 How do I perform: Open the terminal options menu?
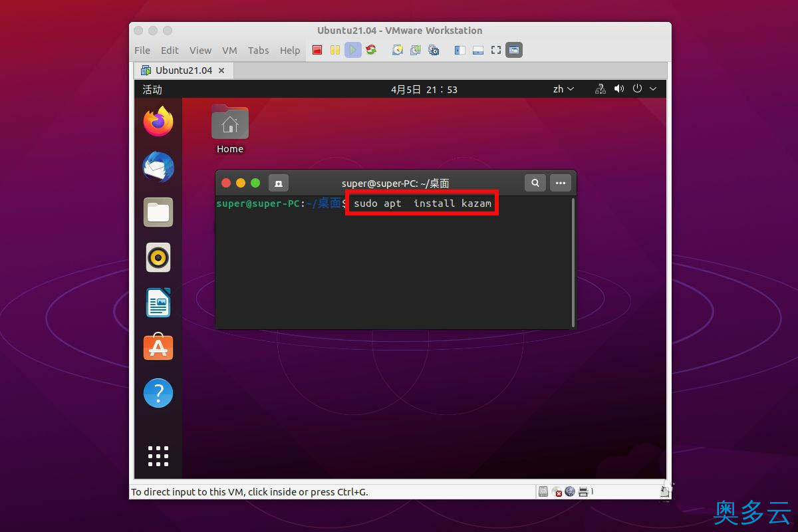tap(560, 183)
